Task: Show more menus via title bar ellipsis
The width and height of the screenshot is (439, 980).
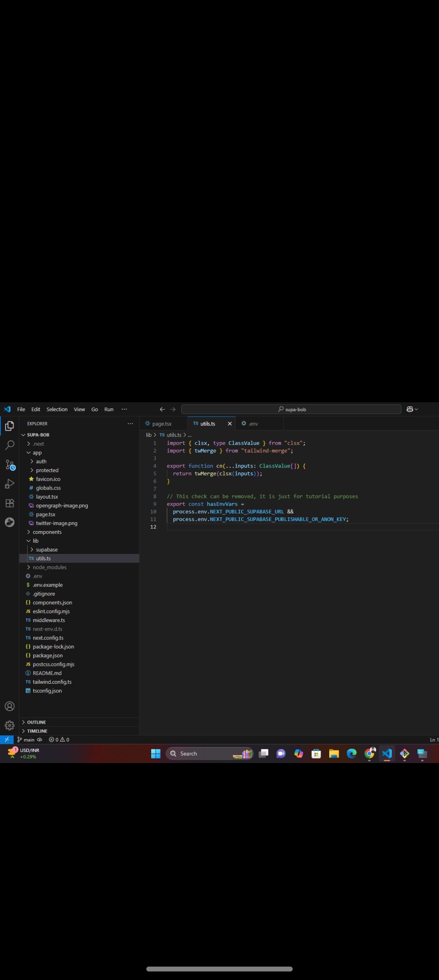Action: coord(124,409)
